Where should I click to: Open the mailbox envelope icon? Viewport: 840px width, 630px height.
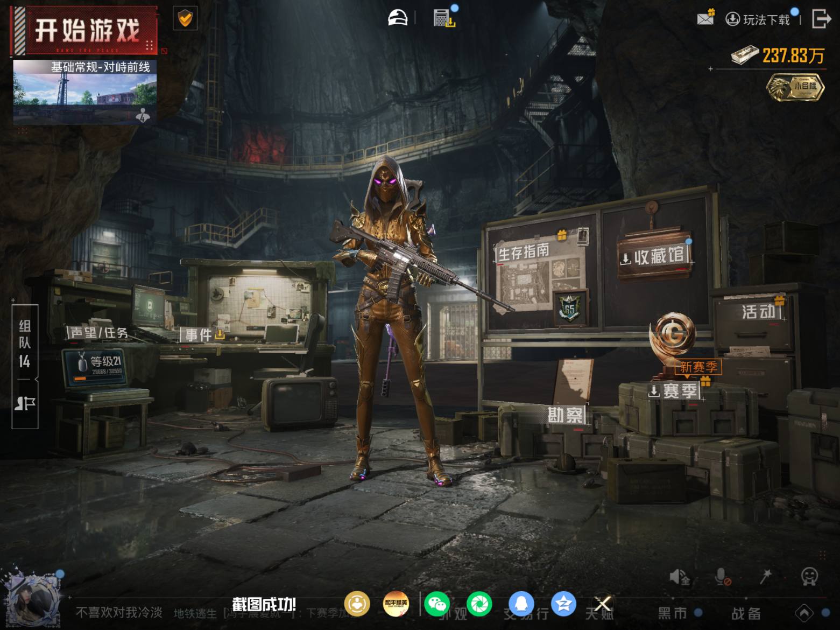click(x=705, y=18)
